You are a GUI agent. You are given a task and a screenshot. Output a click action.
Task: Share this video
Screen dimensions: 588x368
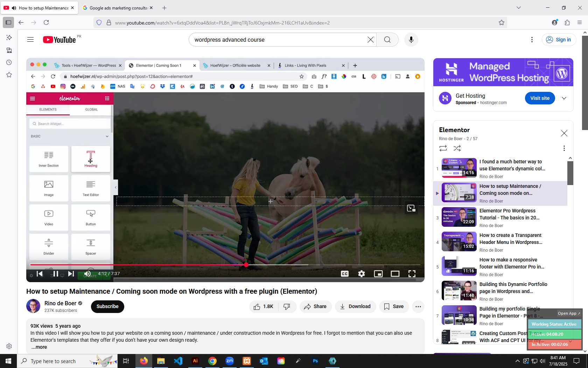[315, 307]
